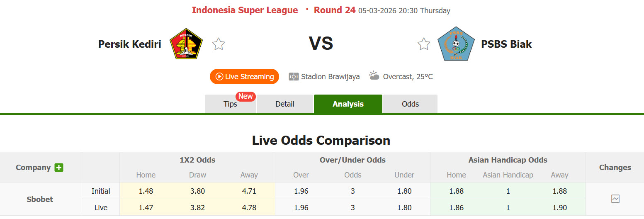This screenshot has width=644, height=219.
Task: Click the PSBS Biak team name
Action: pyautogui.click(x=506, y=44)
